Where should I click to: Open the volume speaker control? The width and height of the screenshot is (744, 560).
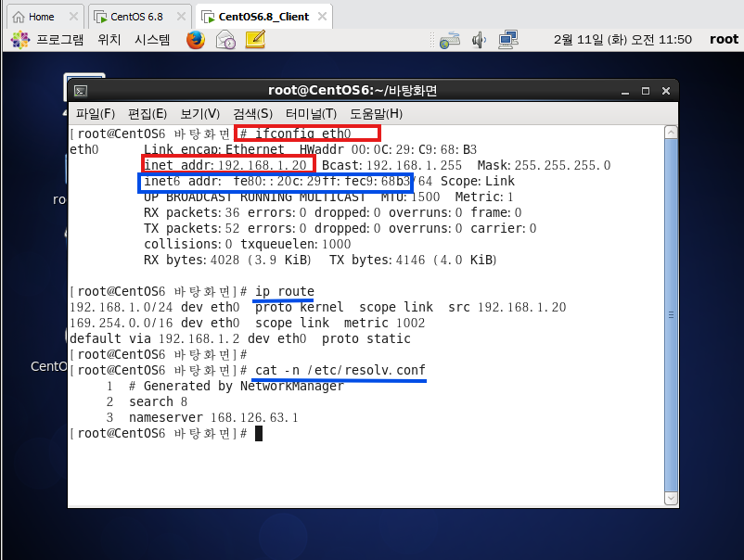[479, 40]
